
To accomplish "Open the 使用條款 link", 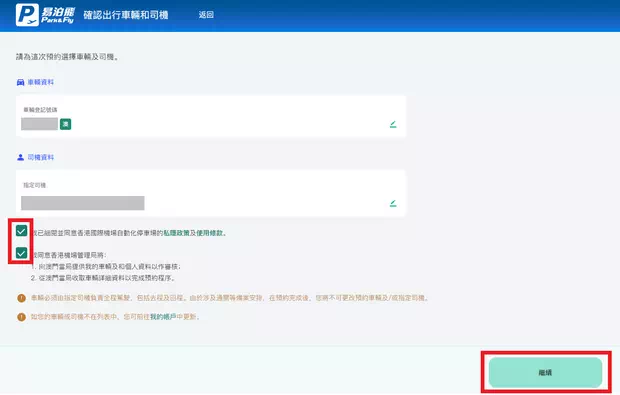I will (210, 233).
